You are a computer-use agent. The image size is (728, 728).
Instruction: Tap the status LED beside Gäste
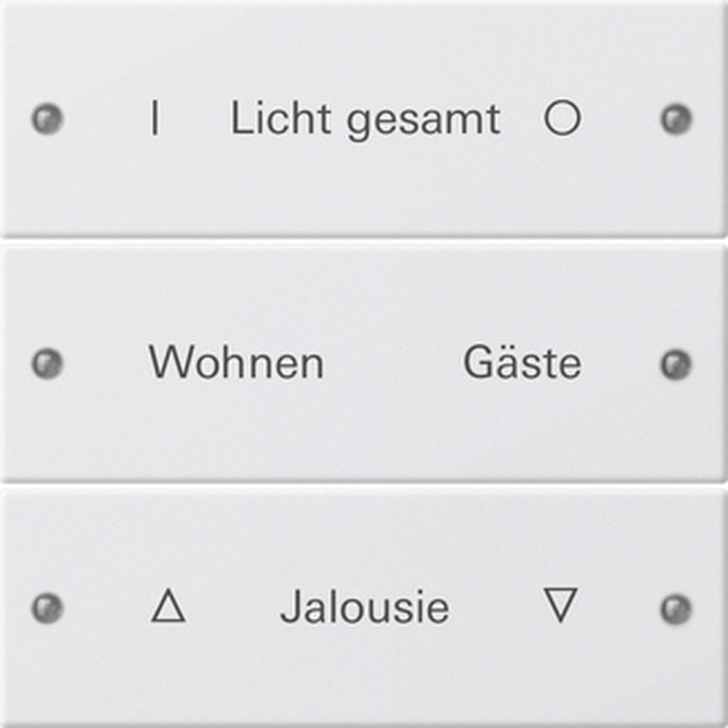click(676, 363)
